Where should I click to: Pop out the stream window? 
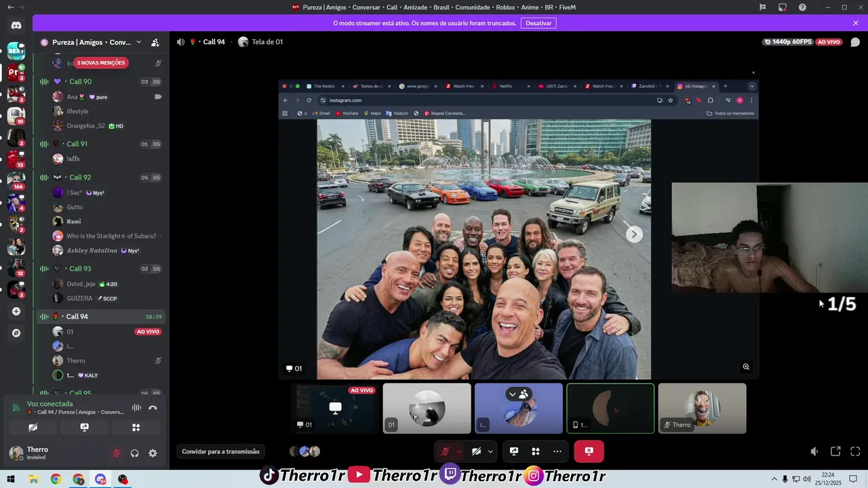click(835, 451)
